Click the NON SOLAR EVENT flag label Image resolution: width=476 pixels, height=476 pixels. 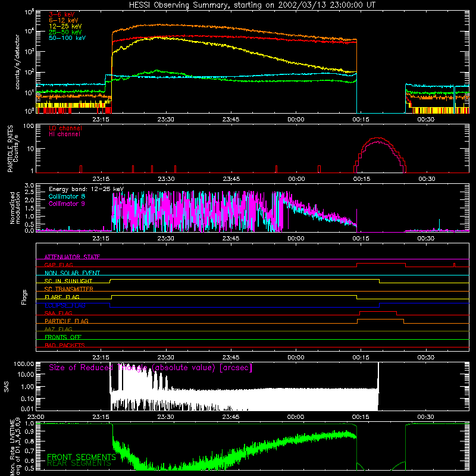pos(72,273)
